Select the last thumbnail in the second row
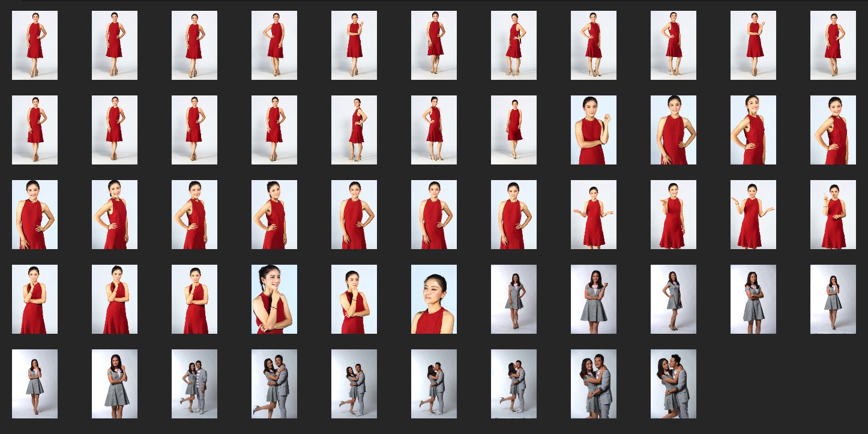Screen dimensions: 868x434 coord(833,130)
